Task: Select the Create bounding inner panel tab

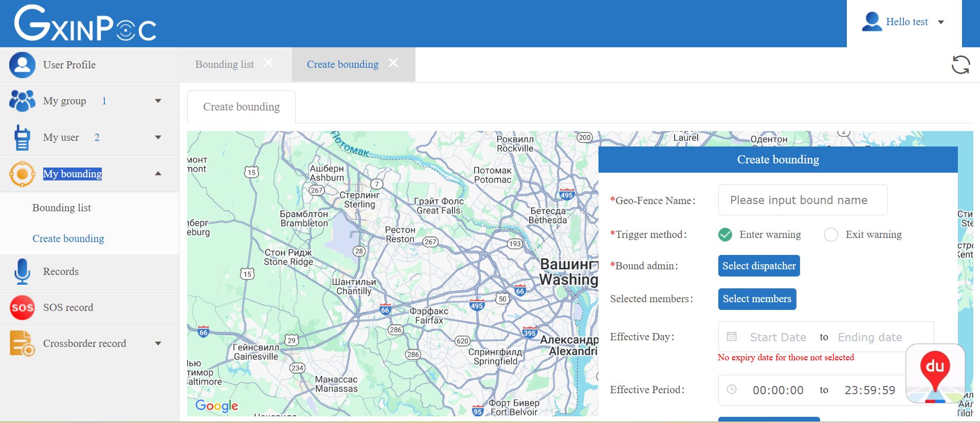Action: point(241,107)
